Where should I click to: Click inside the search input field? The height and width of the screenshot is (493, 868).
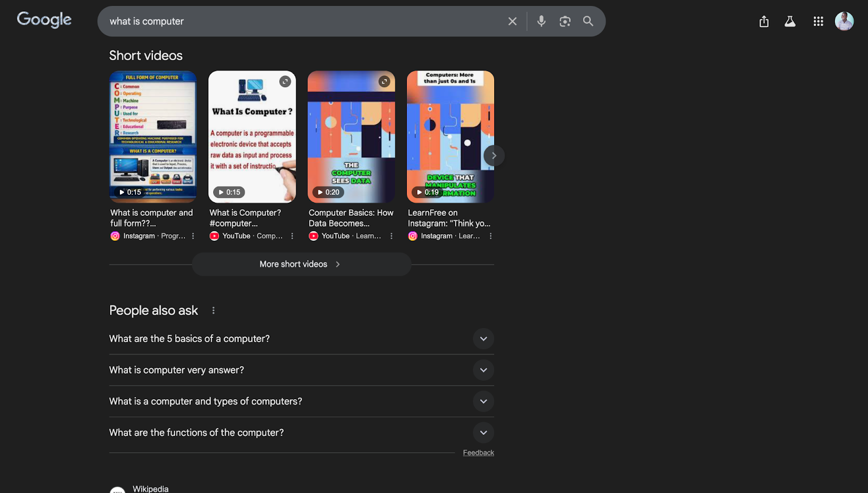coord(298,21)
